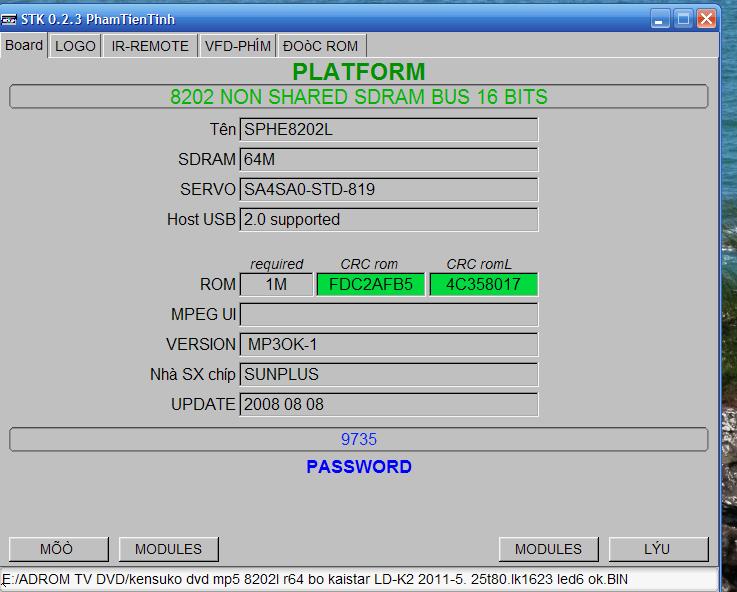Click the 'CRC rom' column label

pos(369,264)
